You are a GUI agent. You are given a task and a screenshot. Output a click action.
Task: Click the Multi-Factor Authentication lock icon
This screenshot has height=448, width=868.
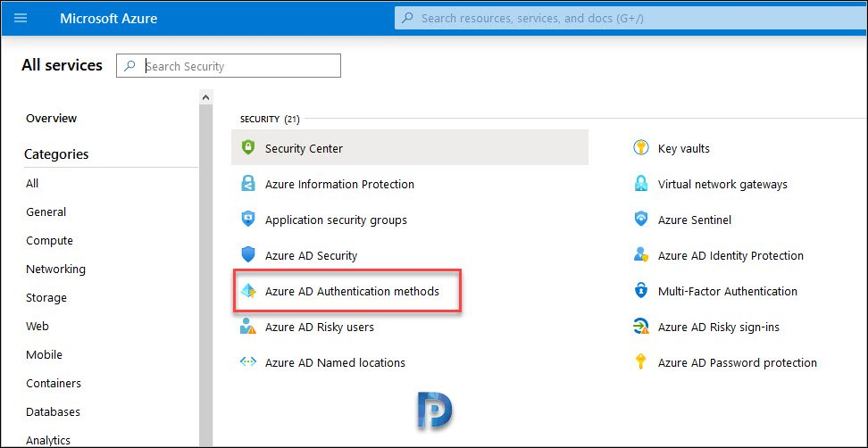[x=641, y=291]
